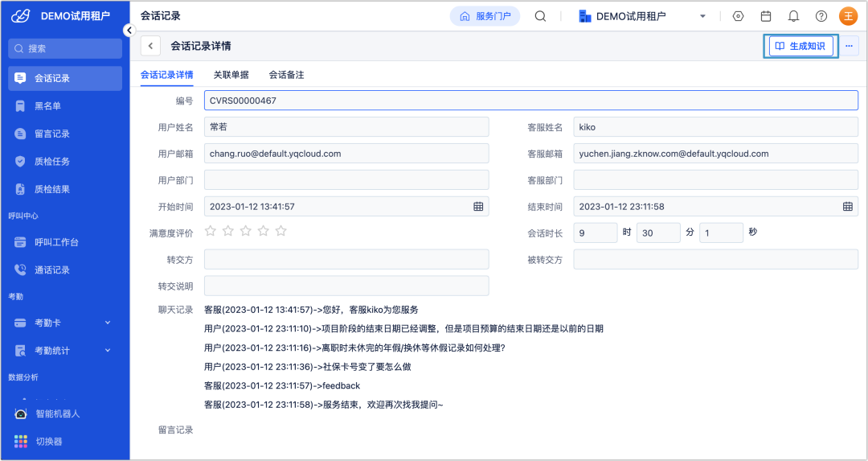This screenshot has width=868, height=461.
Task: Collapse the sidebar with the arrow handle
Action: 129,31
